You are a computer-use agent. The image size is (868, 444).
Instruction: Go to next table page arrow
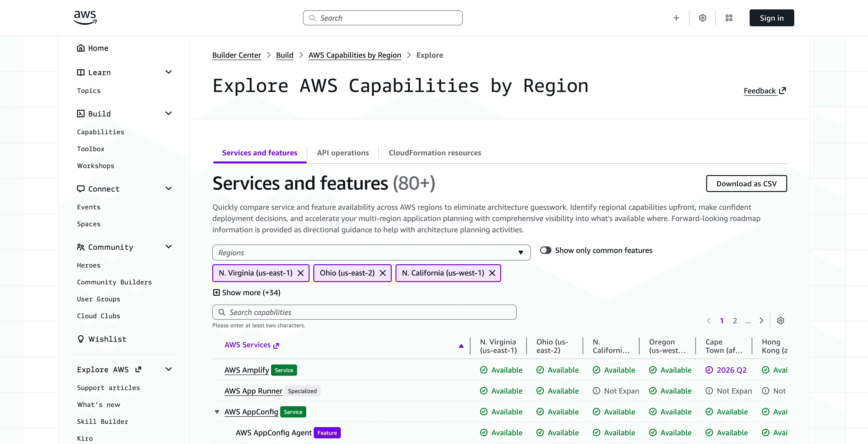tap(761, 321)
